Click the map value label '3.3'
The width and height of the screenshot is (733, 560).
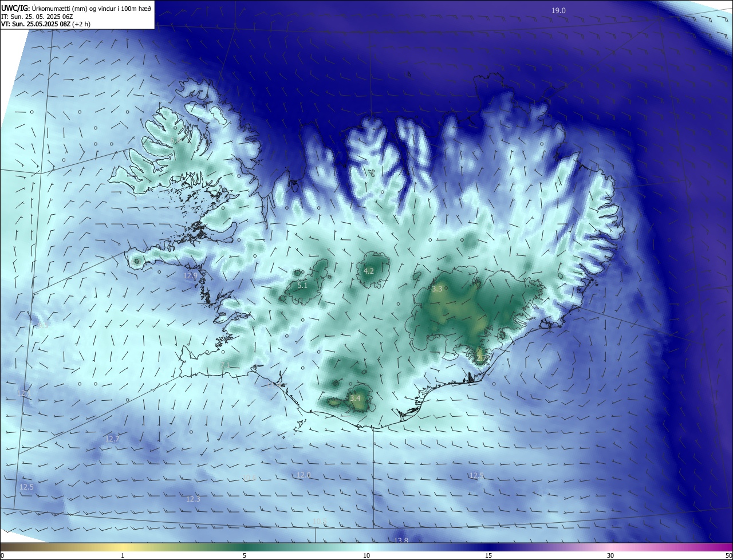(437, 289)
